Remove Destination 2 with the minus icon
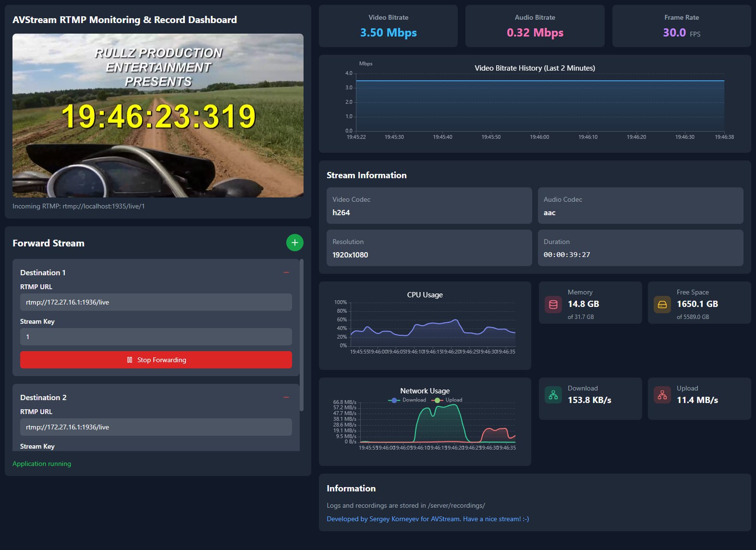The image size is (756, 550). (286, 397)
